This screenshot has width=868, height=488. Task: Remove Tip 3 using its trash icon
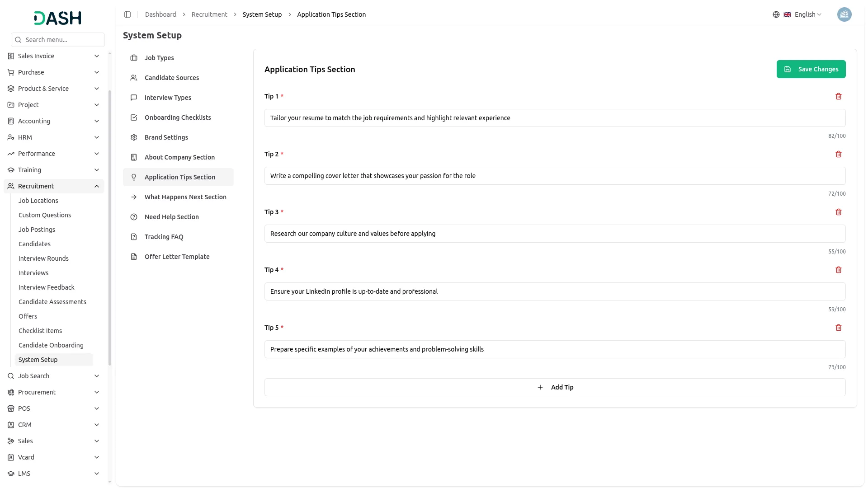tap(838, 212)
